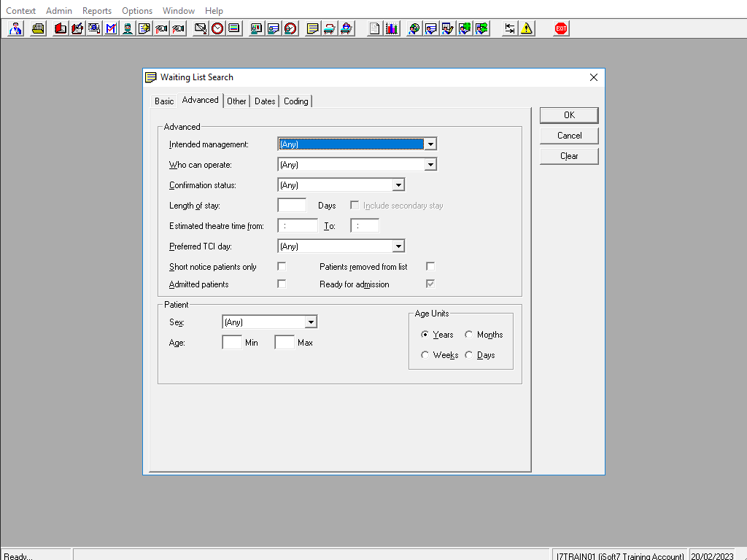Click the Cancel button
Viewport: 747px width, 560px height.
(x=569, y=136)
